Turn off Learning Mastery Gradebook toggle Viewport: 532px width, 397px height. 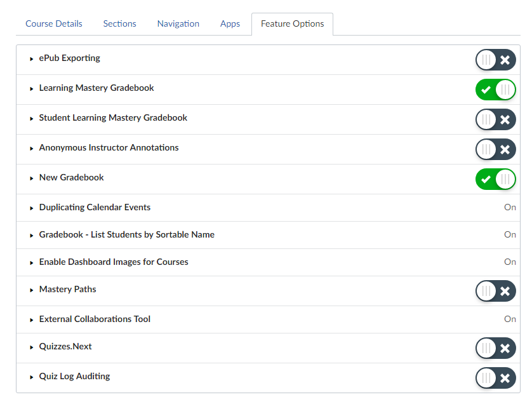[495, 90]
